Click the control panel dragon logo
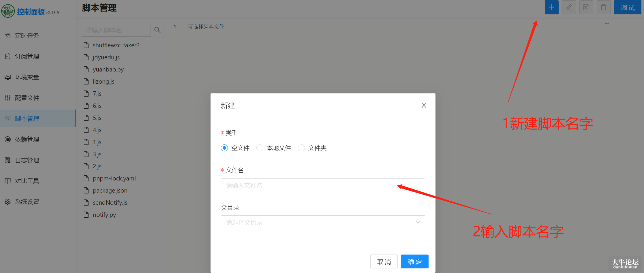The height and width of the screenshot is (273, 644). [8, 11]
